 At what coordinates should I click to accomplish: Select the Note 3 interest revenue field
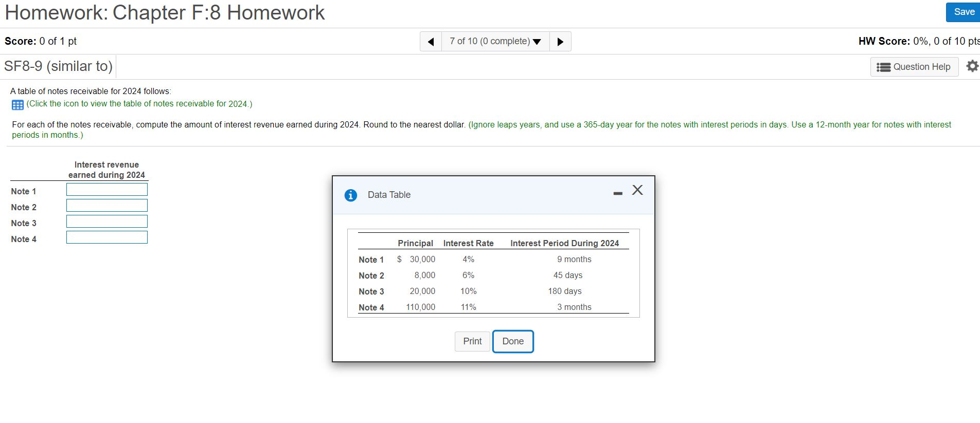coord(107,222)
